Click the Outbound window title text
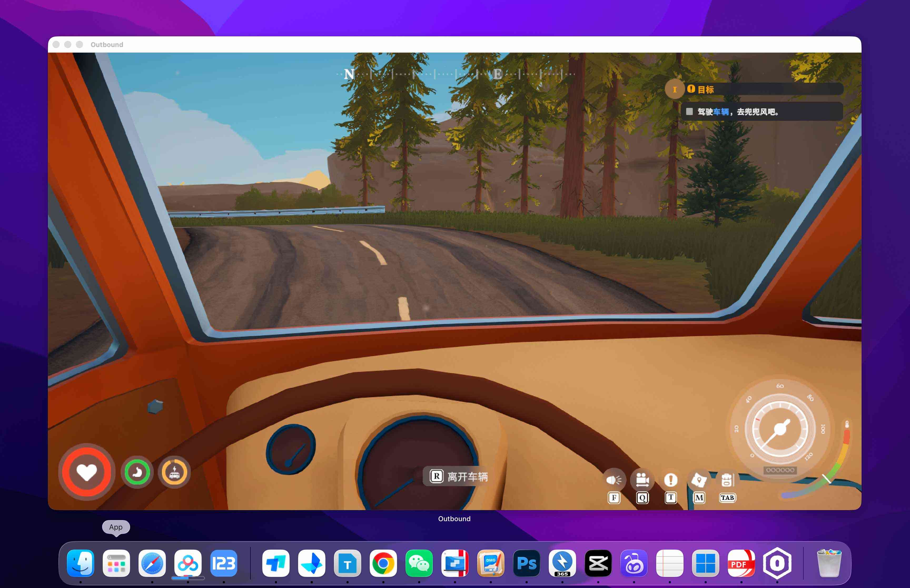Screen dimensions: 910x588 pos(107,44)
